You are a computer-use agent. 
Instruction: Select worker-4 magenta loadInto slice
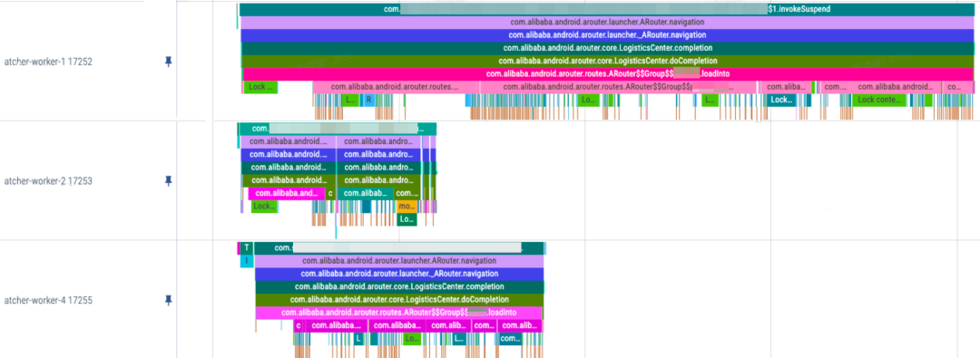click(x=398, y=313)
